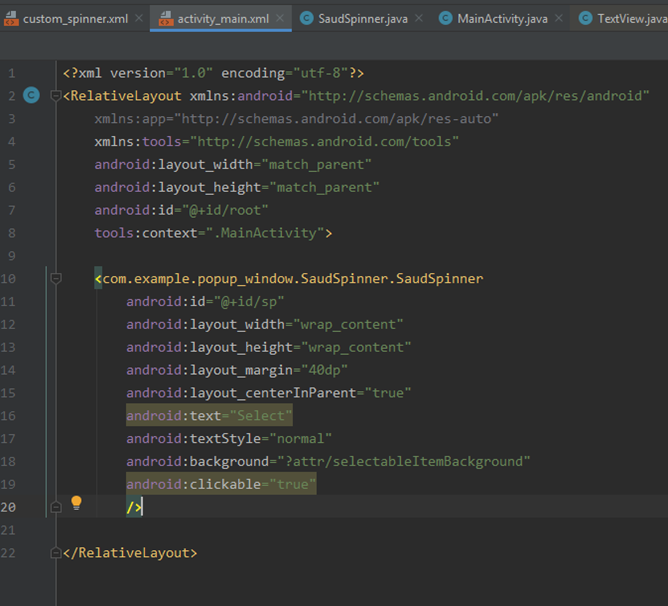This screenshot has height=606, width=668.
Task: Click the schemas.android.com/apk/res/android URL
Action: click(x=475, y=95)
